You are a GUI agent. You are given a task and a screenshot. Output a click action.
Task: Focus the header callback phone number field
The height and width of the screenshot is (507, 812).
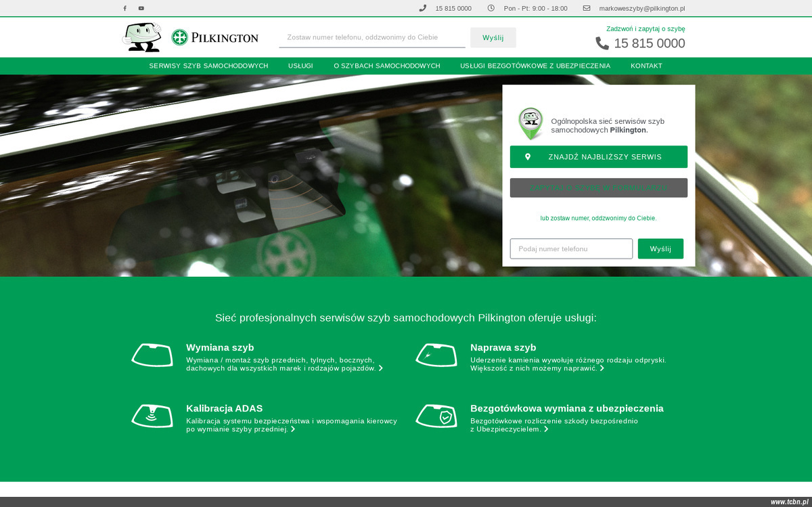point(372,37)
